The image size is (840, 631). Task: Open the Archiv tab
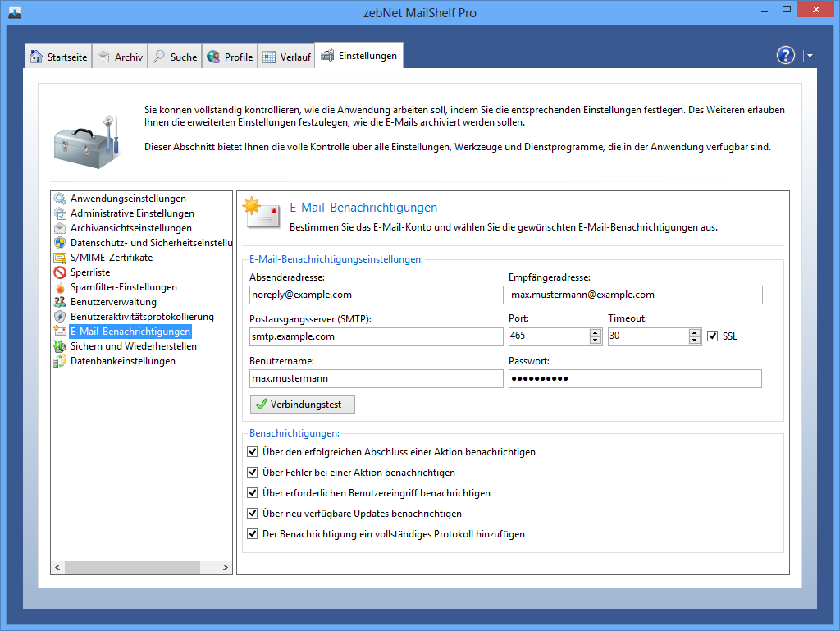tap(120, 57)
